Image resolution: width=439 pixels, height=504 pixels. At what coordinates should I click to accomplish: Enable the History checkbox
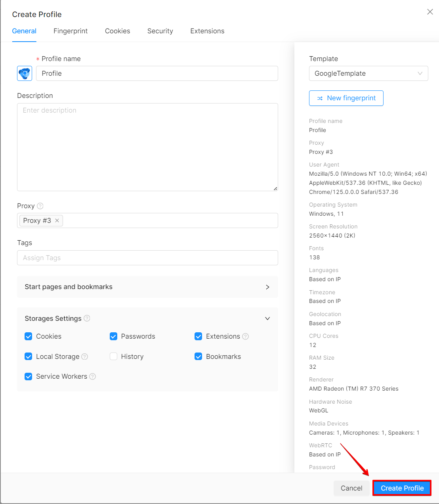[x=113, y=356]
